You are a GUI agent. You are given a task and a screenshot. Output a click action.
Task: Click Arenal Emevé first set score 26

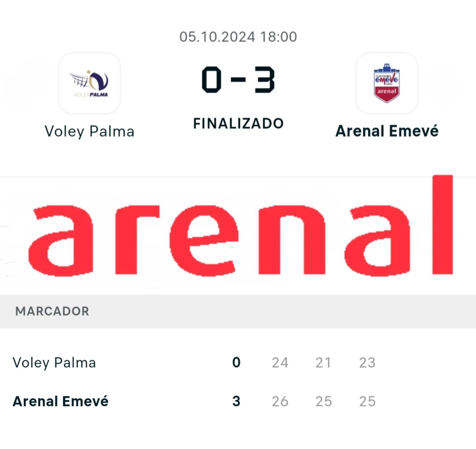(x=280, y=401)
